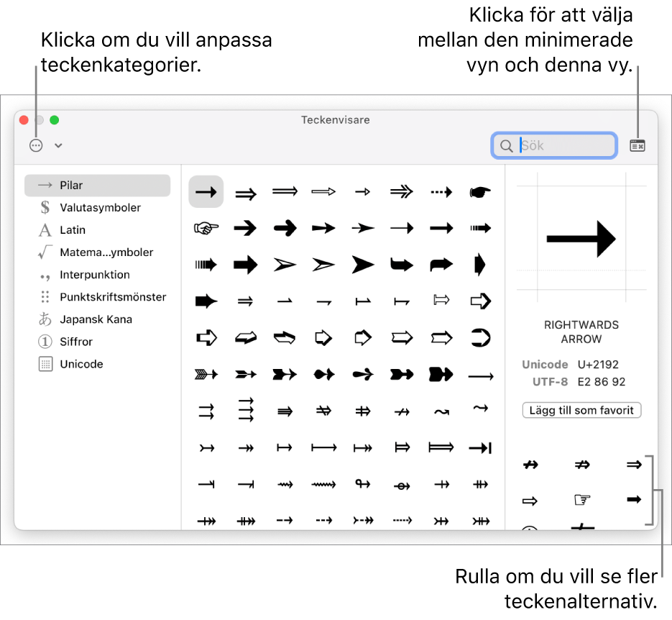Viewport: 672px width, 620px height.
Task: Select the bold black arrow font variant
Action: [635, 499]
